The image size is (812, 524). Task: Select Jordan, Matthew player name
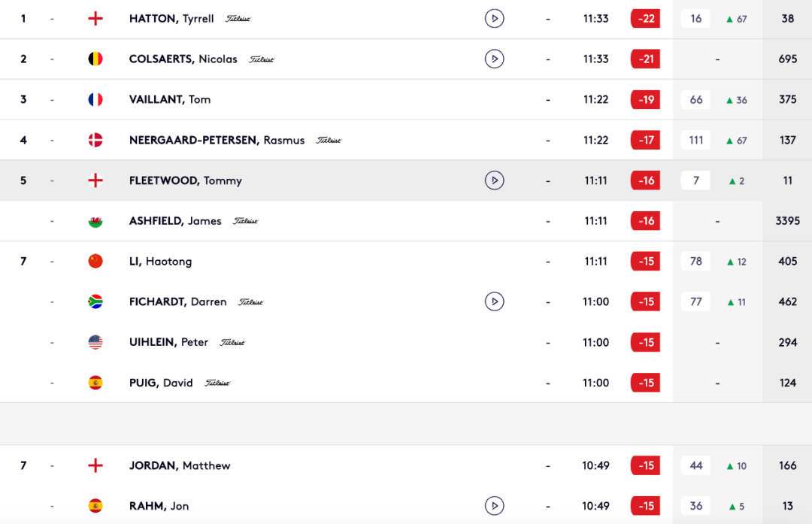[180, 465]
